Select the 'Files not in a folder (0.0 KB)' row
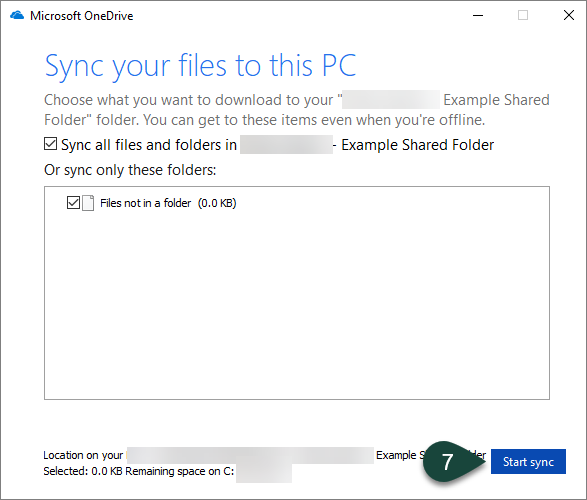Screen dimensions: 587x500 tap(152, 203)
